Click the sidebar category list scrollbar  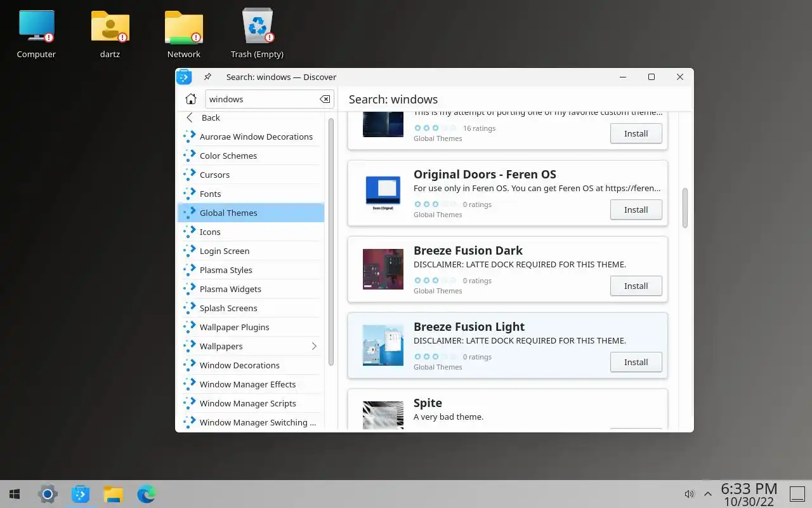click(x=331, y=241)
